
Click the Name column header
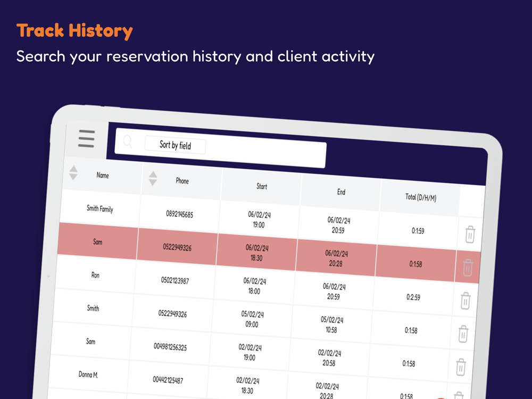(103, 175)
